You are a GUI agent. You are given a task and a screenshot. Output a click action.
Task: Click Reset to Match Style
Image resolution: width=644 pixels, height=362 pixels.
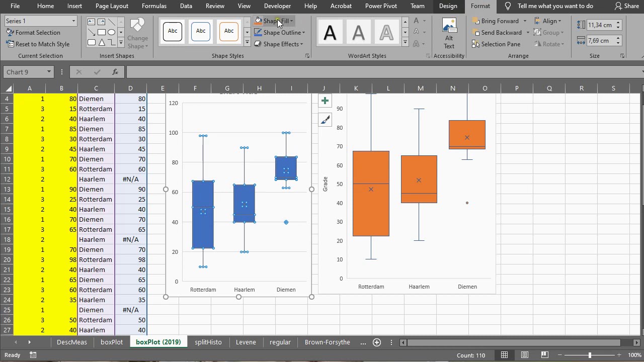(38, 44)
